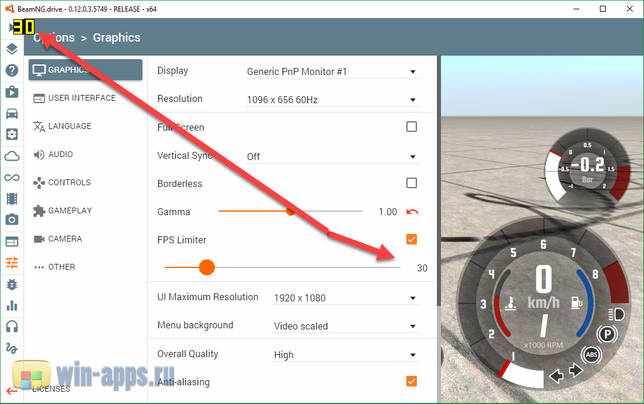Open the gear-in-square vehicle config icon
Image resolution: width=644 pixels, height=404 pixels.
click(x=12, y=134)
